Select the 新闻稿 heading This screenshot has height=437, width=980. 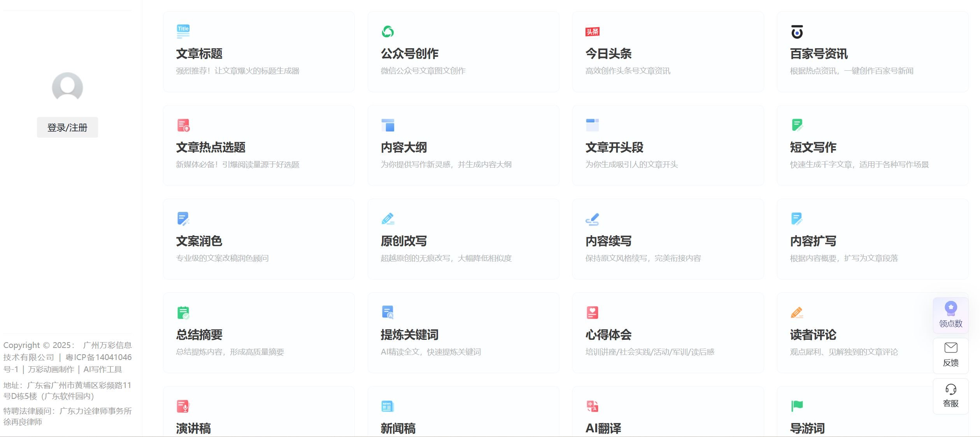pos(398,428)
